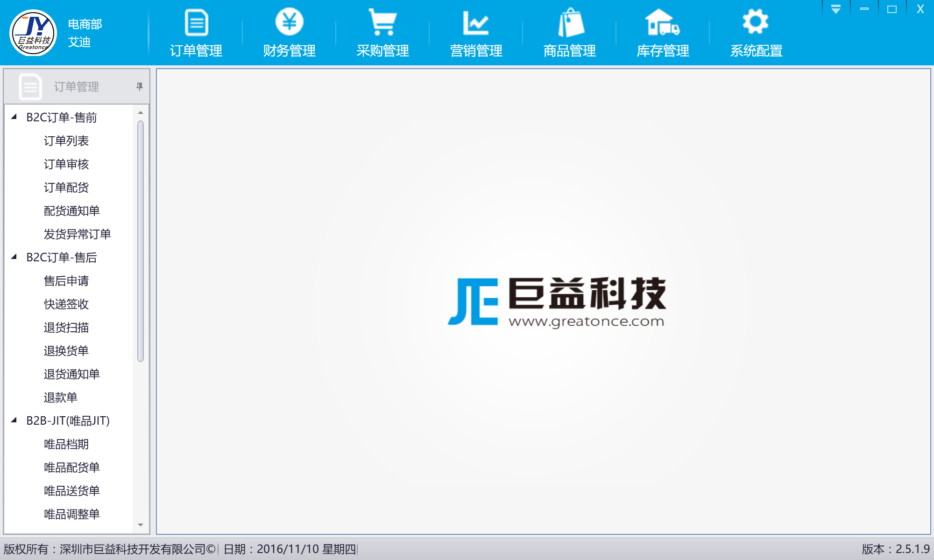Open 快递签收 in the tree
The image size is (934, 560).
pos(66,304)
